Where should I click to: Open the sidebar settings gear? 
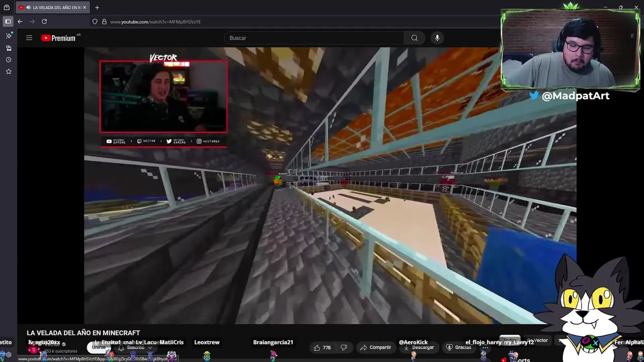pos(9,354)
